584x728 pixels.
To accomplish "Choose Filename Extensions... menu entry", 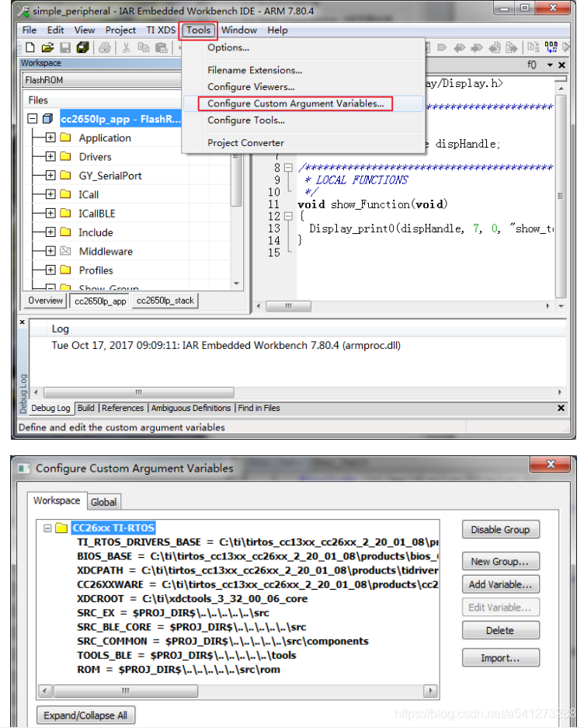I will pos(255,70).
